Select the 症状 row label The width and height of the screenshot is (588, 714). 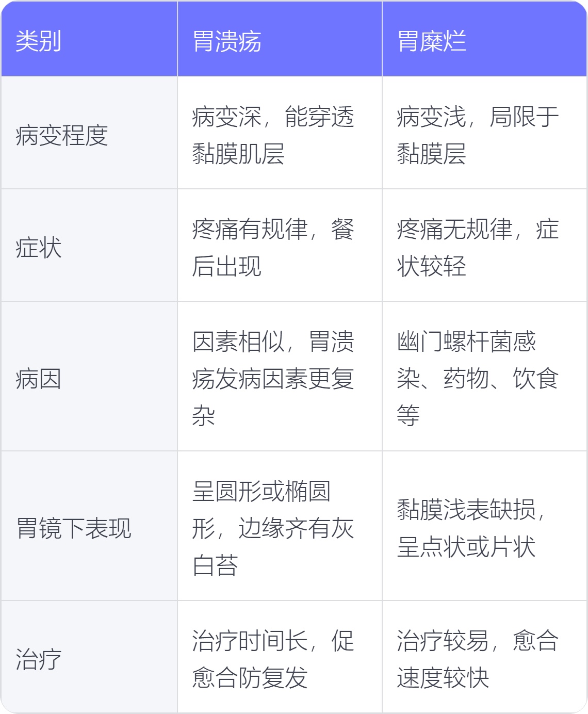[x=39, y=248]
